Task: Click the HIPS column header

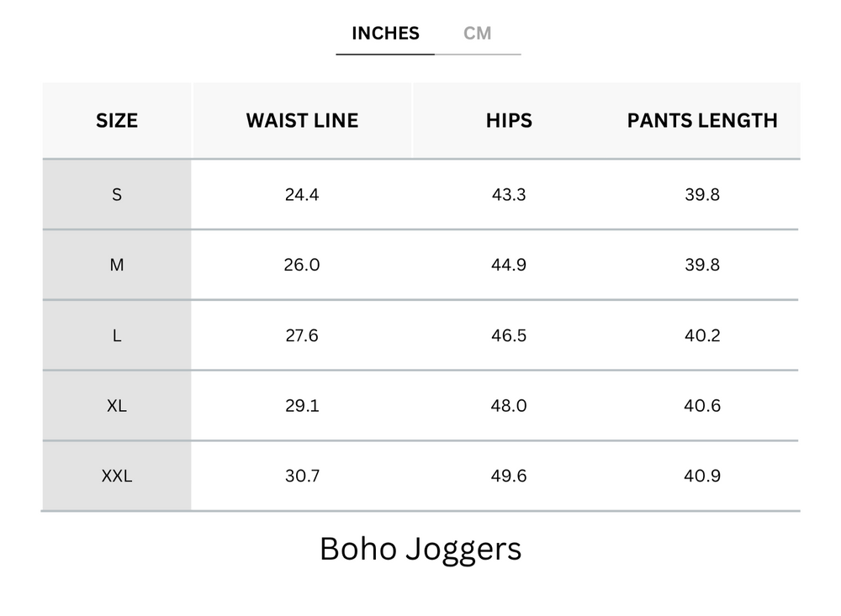Action: coord(509,120)
